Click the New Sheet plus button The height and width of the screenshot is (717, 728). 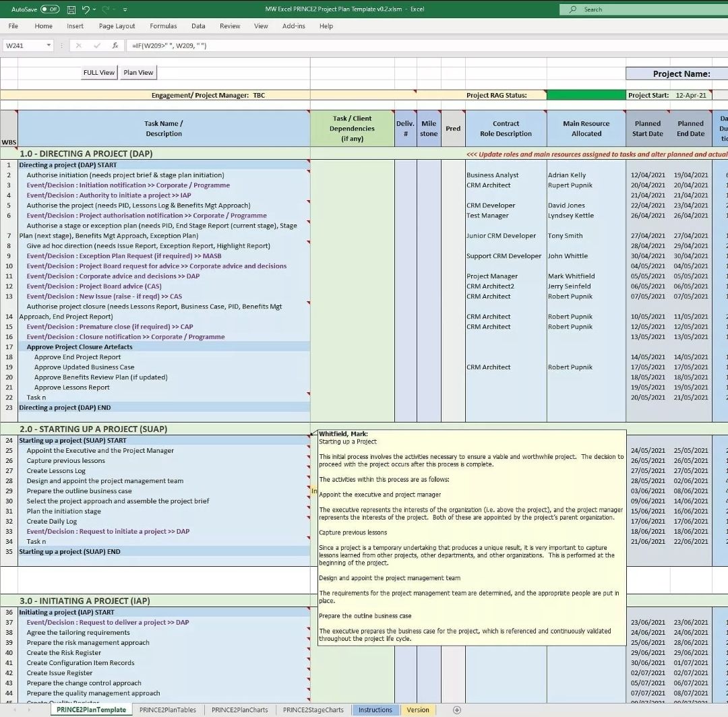457,710
